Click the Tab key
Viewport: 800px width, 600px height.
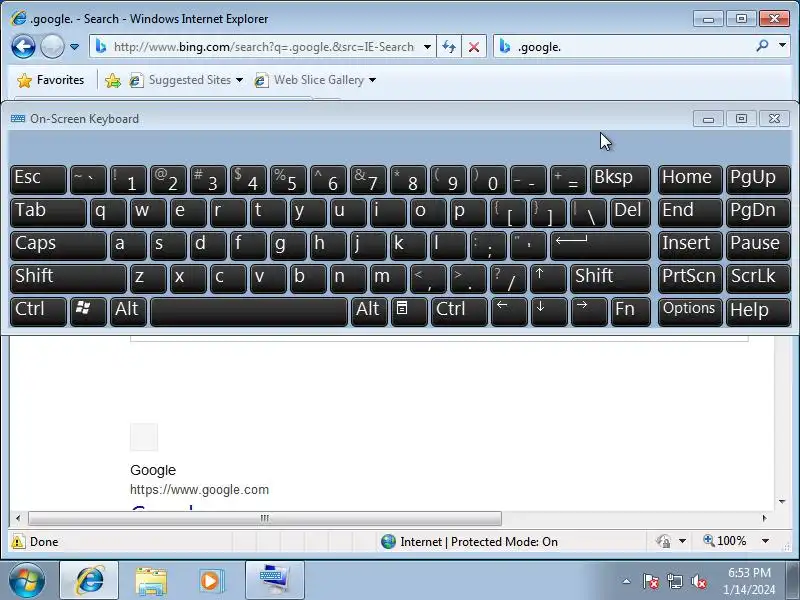click(x=48, y=212)
